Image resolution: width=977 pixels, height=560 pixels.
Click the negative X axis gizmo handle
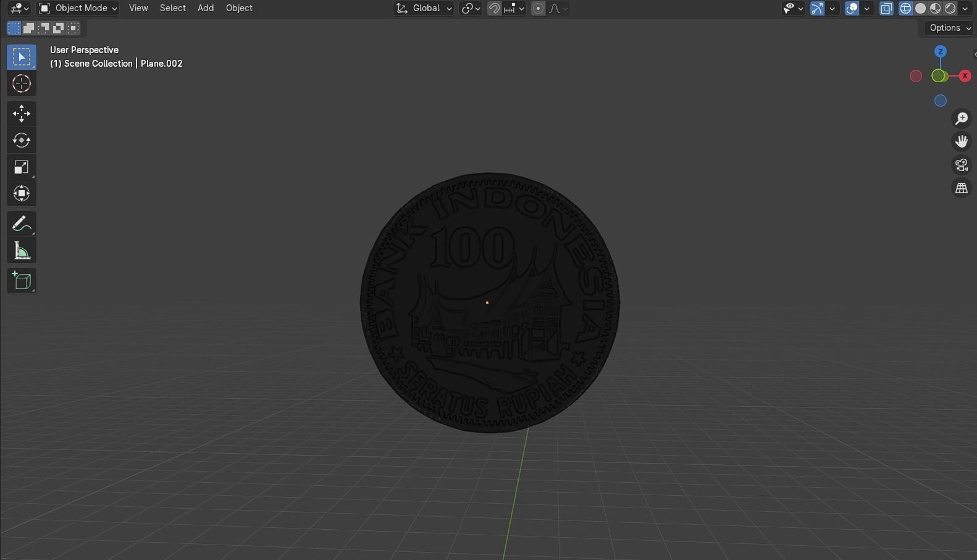tap(916, 76)
